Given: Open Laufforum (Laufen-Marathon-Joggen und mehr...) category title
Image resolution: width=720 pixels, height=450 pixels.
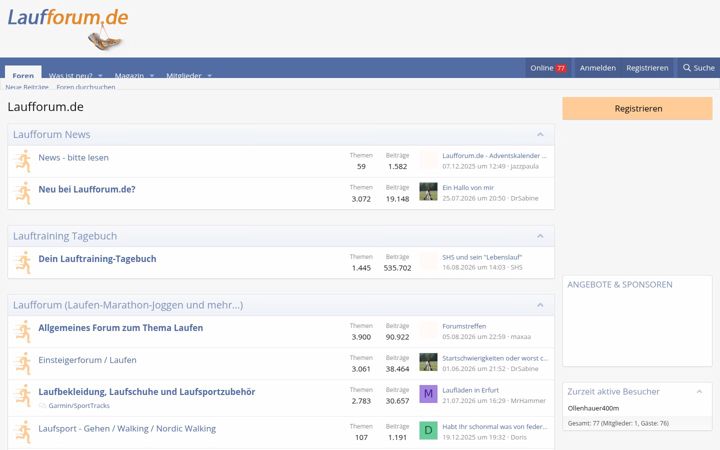Looking at the screenshot, I should (x=128, y=305).
